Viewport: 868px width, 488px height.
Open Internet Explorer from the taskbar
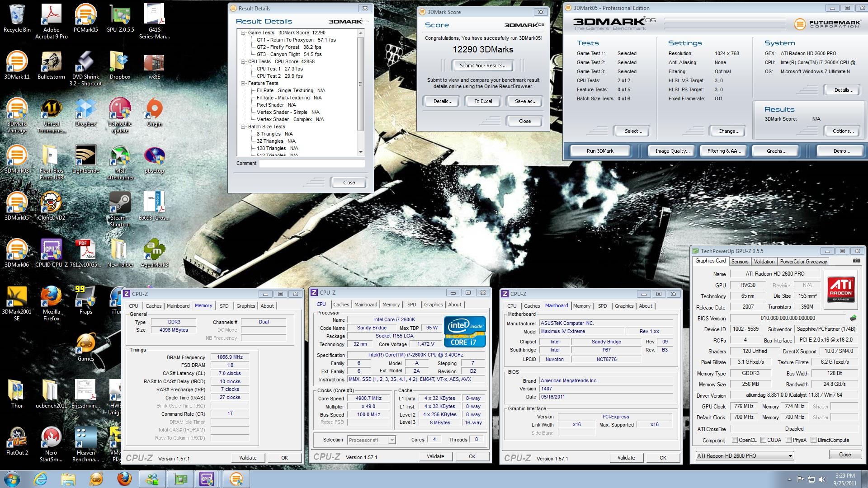tap(41, 479)
